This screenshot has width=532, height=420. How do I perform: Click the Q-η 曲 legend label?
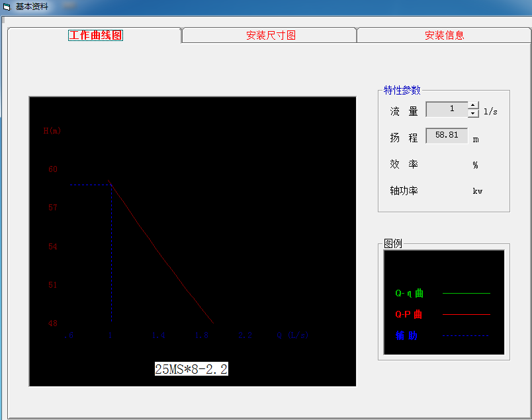409,293
